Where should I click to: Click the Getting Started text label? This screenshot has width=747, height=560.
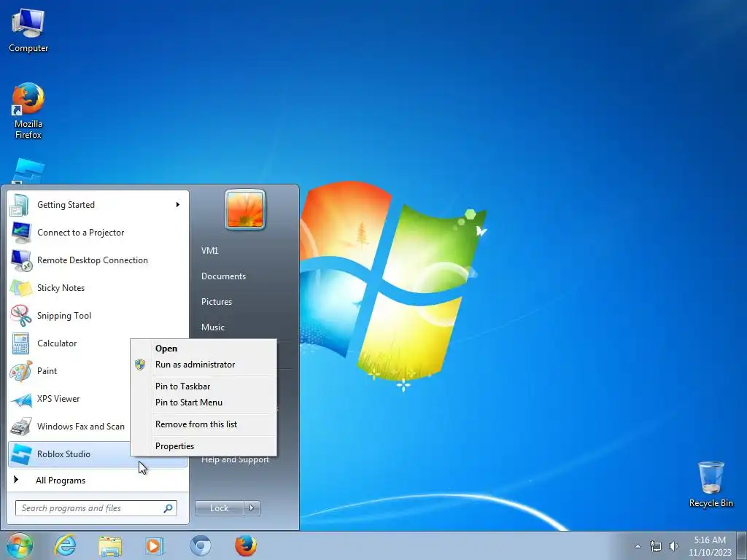(x=66, y=205)
